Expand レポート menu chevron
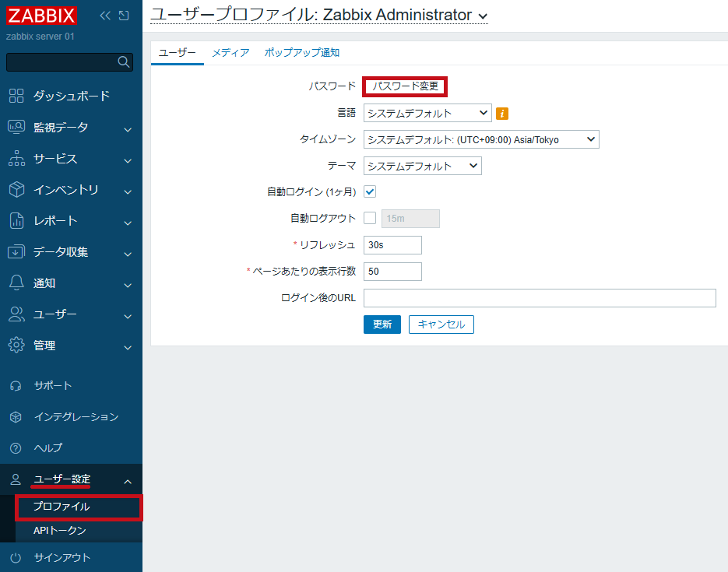 click(x=128, y=223)
